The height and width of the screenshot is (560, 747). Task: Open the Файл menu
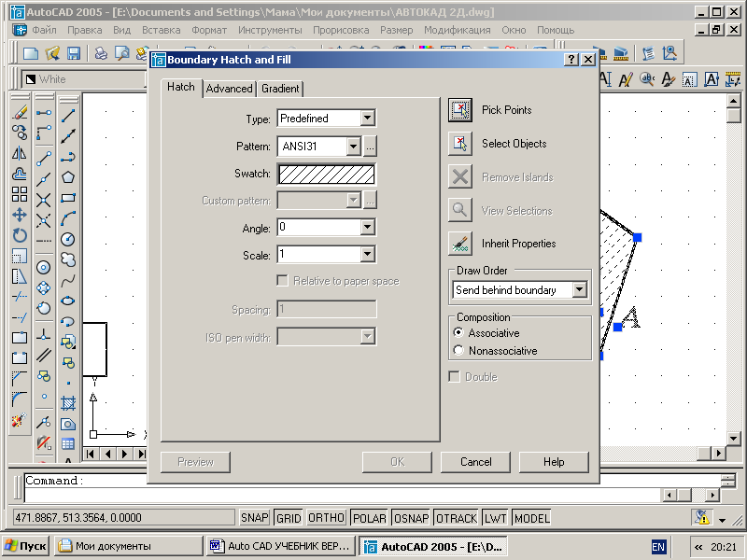pyautogui.click(x=44, y=30)
